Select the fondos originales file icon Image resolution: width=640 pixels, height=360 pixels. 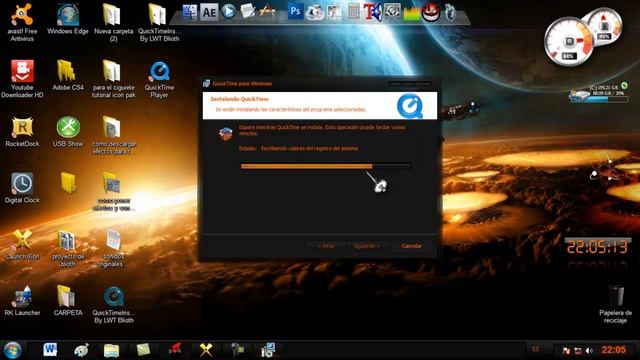click(x=111, y=248)
